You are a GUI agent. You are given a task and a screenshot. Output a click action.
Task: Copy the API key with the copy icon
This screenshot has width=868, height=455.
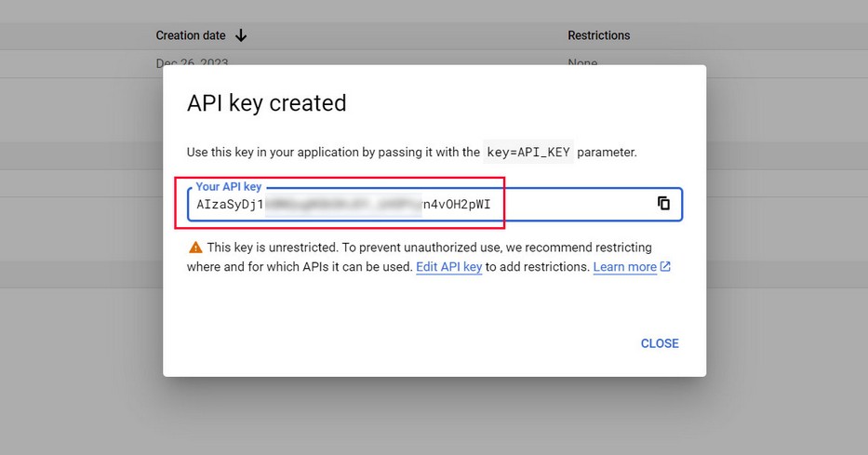(663, 204)
